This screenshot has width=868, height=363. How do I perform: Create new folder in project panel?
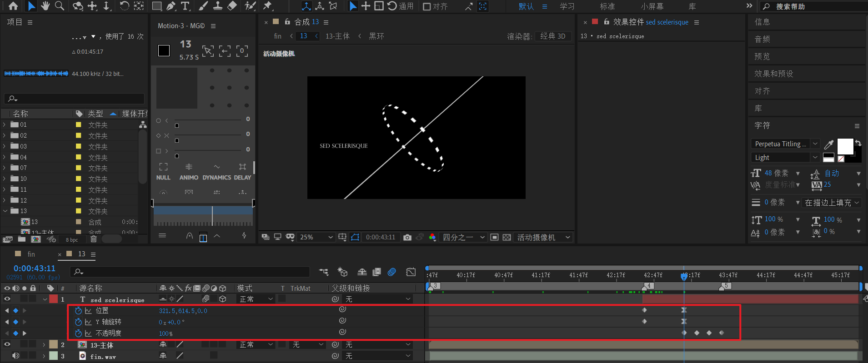point(22,239)
